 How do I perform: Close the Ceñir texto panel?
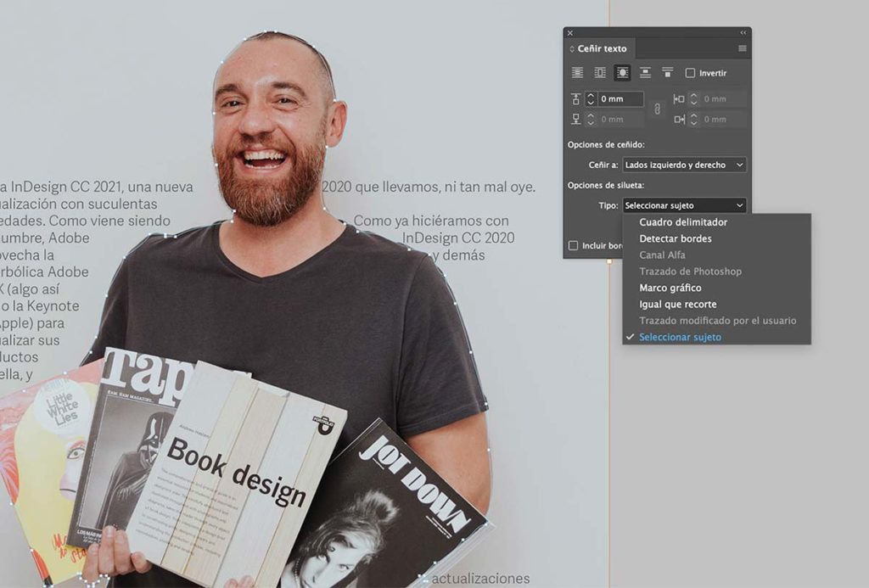point(569,33)
